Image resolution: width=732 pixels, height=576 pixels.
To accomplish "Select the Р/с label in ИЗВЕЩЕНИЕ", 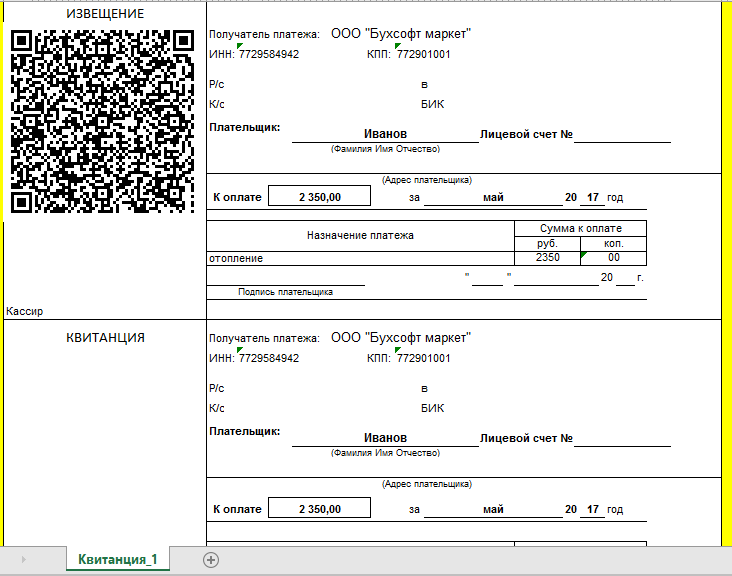I will pyautogui.click(x=217, y=84).
